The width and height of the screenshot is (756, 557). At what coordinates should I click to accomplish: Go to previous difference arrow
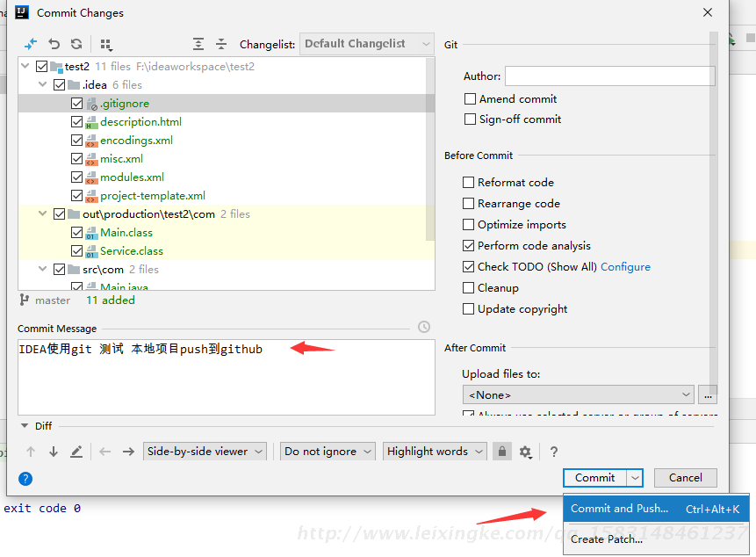(x=31, y=452)
